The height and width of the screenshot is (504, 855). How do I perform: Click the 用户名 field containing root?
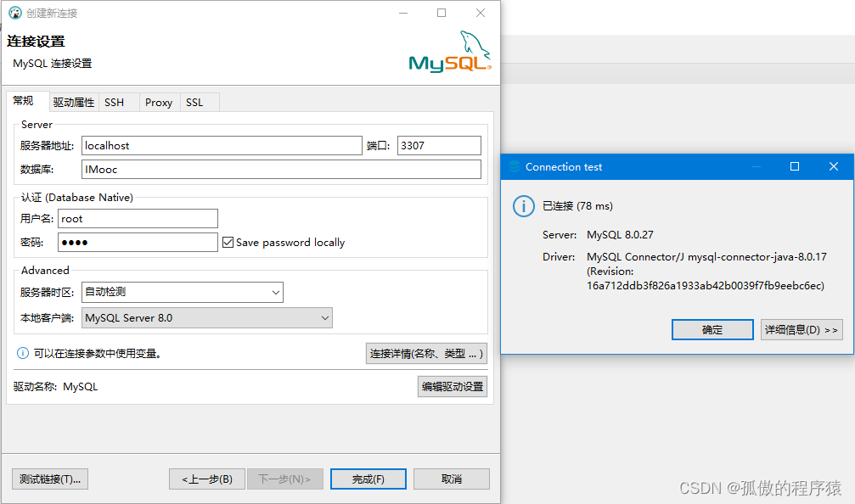pyautogui.click(x=138, y=219)
